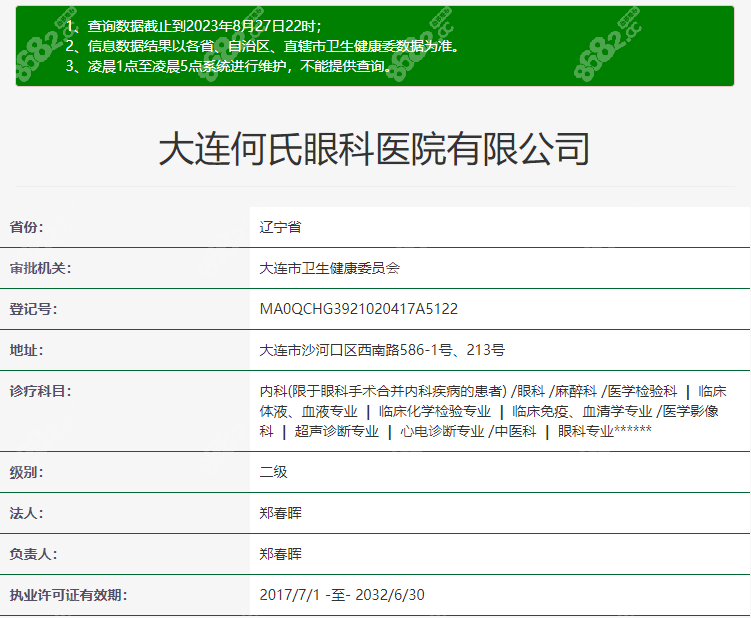Select the 执业许可证有效期 label
The image size is (751, 618).
pyautogui.click(x=68, y=595)
